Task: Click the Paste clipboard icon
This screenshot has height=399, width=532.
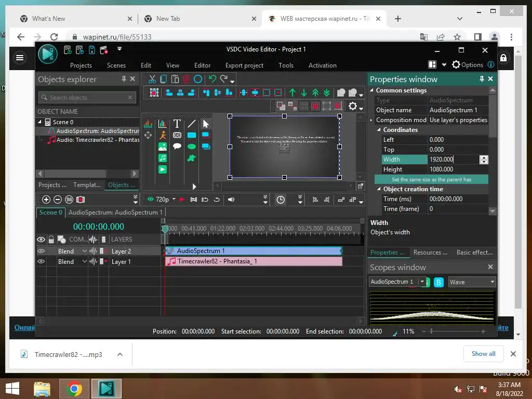Action: (175, 79)
